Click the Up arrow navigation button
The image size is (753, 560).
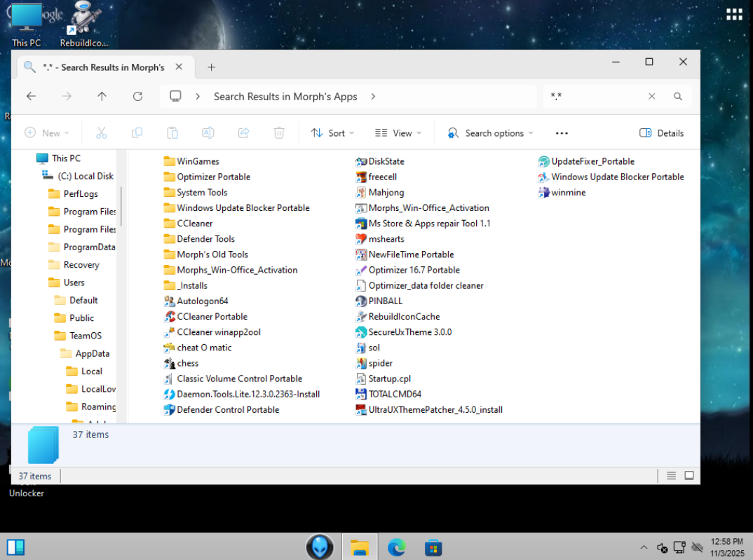pos(102,97)
